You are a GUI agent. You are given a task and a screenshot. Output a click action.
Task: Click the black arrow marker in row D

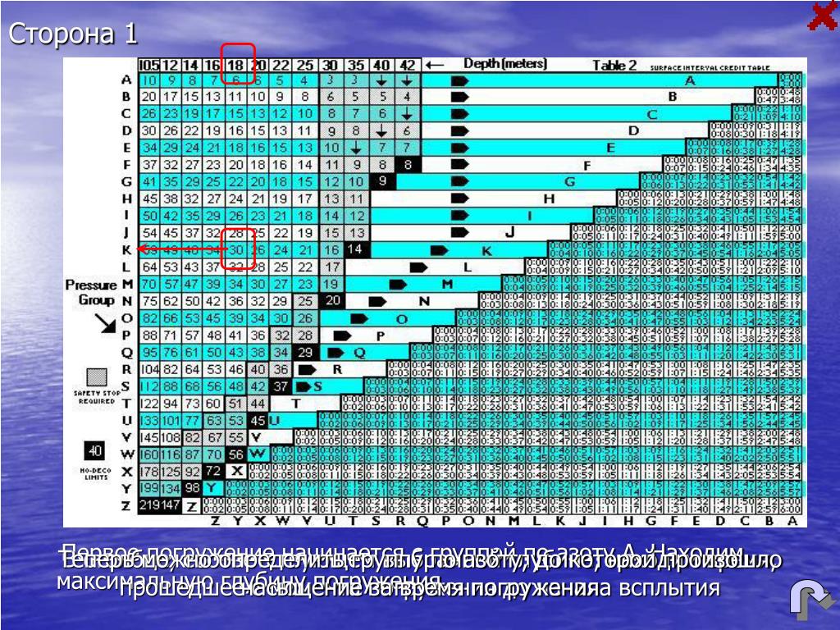pos(459,130)
